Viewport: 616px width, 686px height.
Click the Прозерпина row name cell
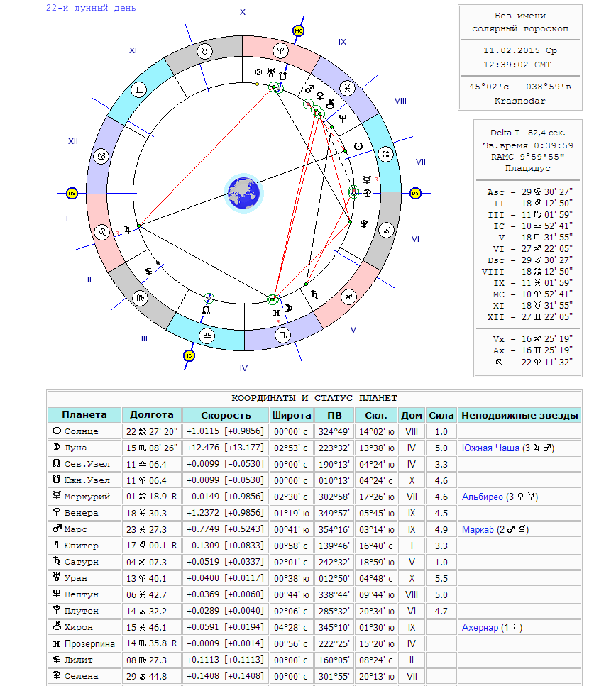click(84, 643)
